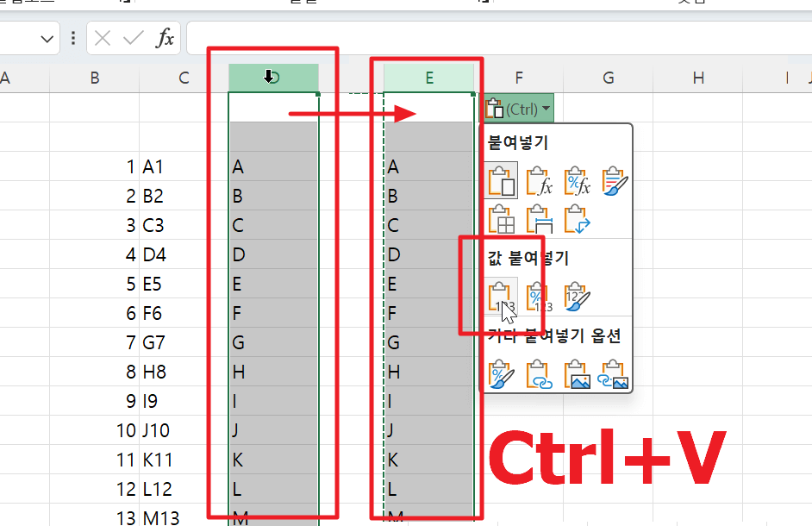Click the standard Paste icon

502,180
